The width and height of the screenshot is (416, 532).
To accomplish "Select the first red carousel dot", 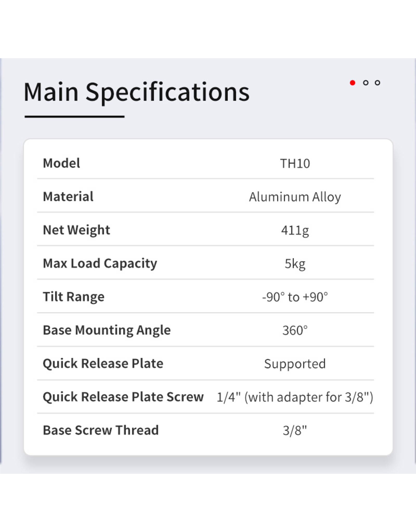I will 353,83.
